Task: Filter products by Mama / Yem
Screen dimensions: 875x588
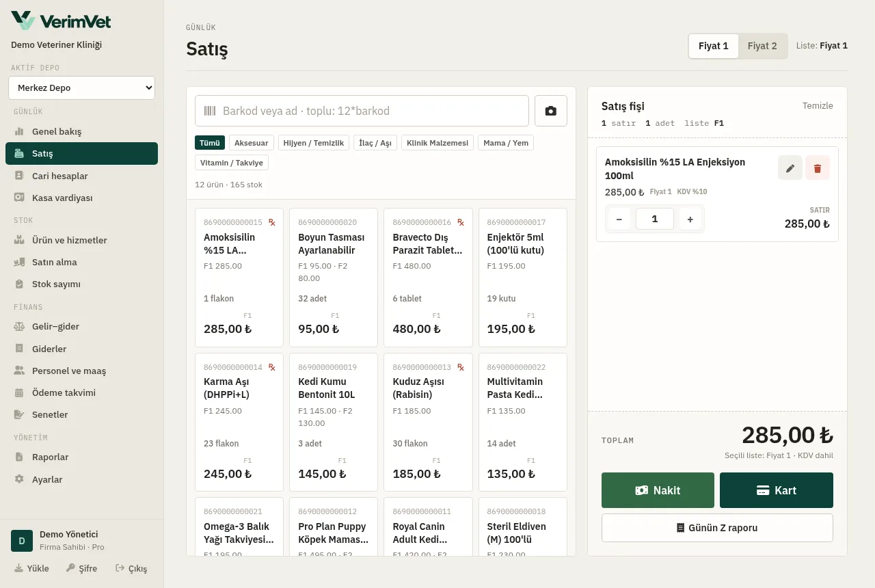Action: [504, 143]
